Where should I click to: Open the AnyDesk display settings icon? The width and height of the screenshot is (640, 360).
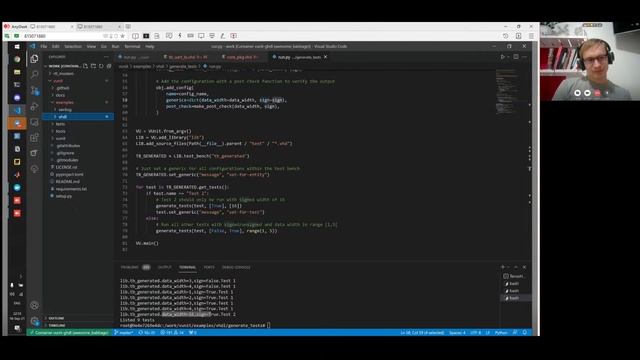(x=201, y=36)
